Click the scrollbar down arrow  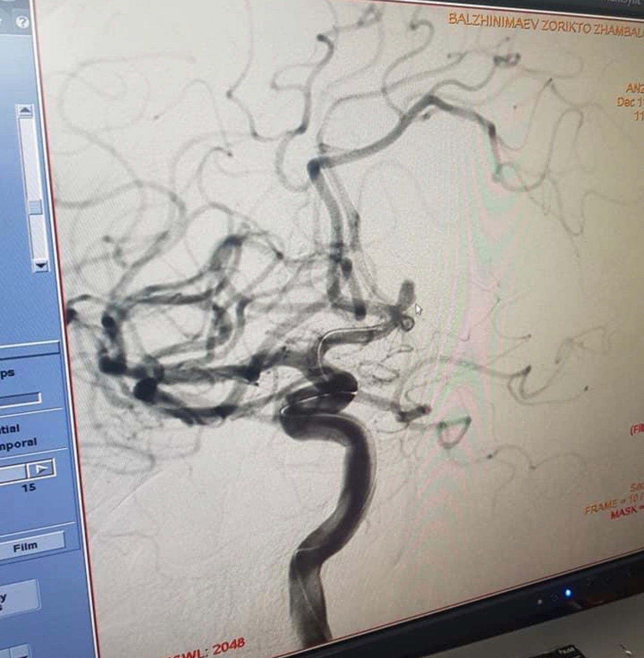point(40,265)
